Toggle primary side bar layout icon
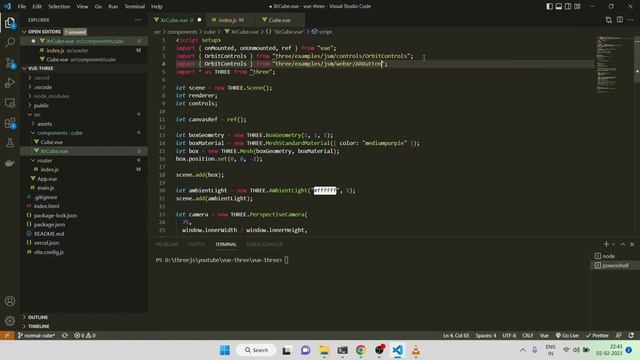 (550, 6)
